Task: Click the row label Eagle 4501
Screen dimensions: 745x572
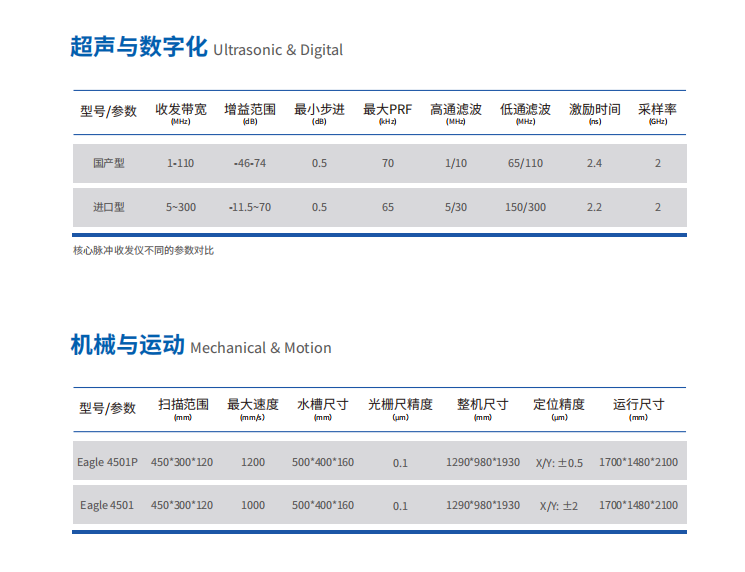Action: pos(107,505)
